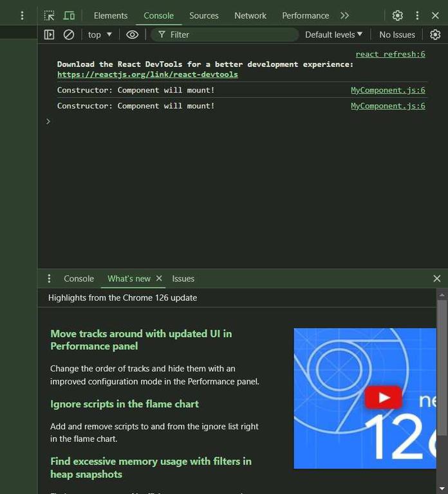Viewport: 448px width, 494px height.
Task: Select the first Constructor: Component will mount! message
Action: point(136,90)
